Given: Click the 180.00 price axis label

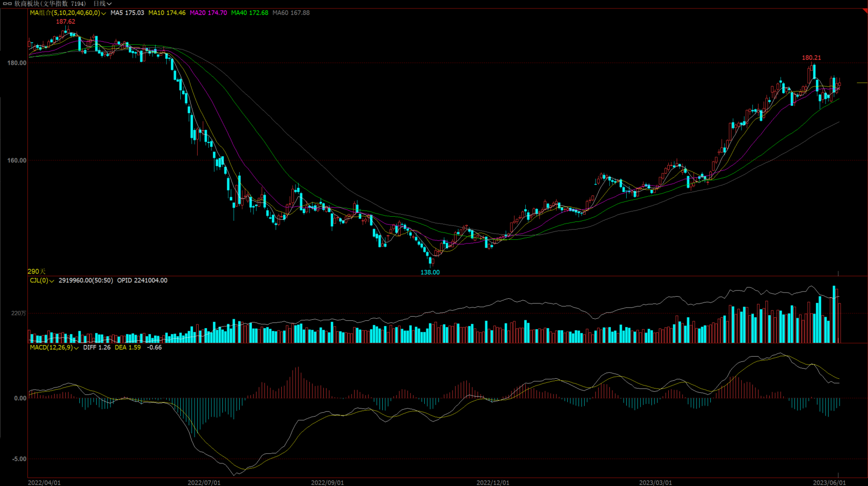Looking at the screenshot, I should (17, 63).
